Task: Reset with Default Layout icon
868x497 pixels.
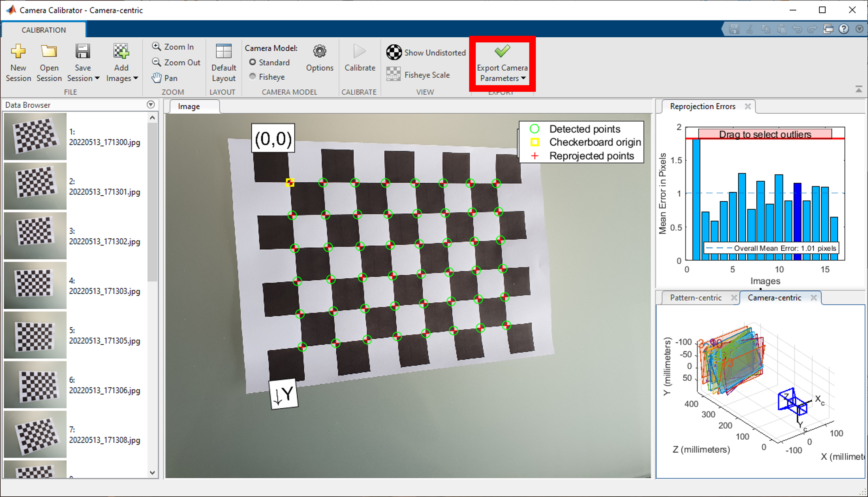Action: pyautogui.click(x=224, y=52)
